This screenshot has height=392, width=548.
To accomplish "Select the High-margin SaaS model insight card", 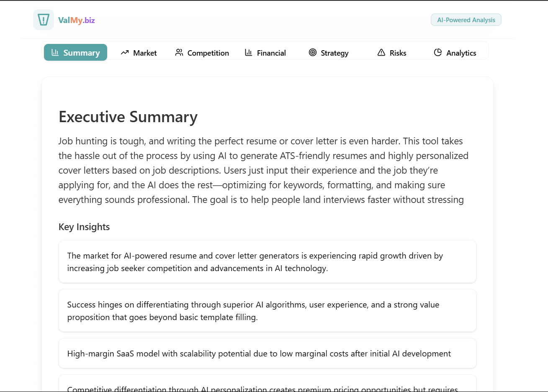I will [x=268, y=354].
